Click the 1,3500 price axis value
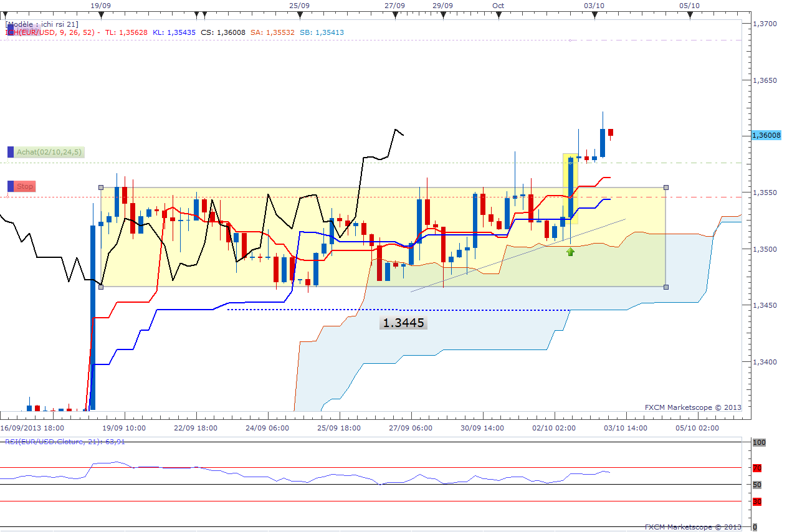Viewport: 787px width, 532px height. point(765,249)
